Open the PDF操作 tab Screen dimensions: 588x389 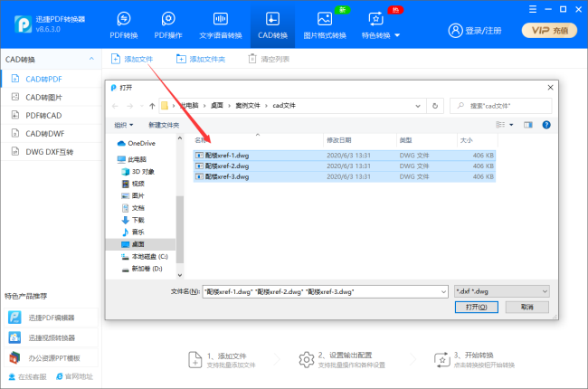click(168, 25)
